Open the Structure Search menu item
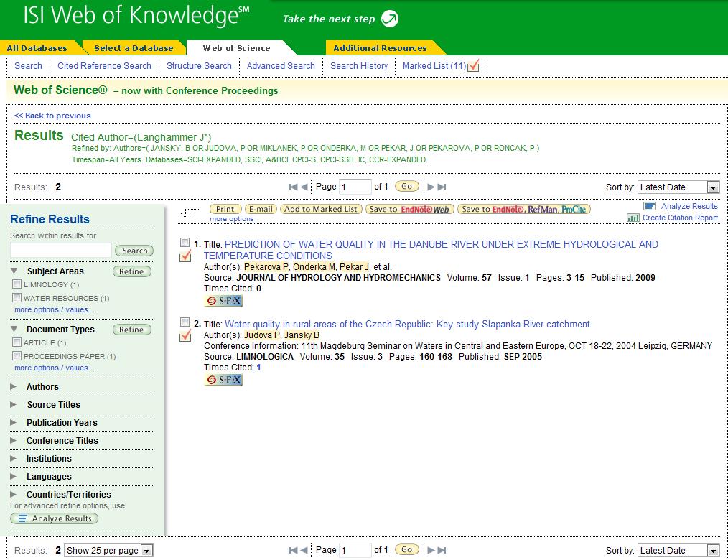The width and height of the screenshot is (728, 560). (x=199, y=66)
